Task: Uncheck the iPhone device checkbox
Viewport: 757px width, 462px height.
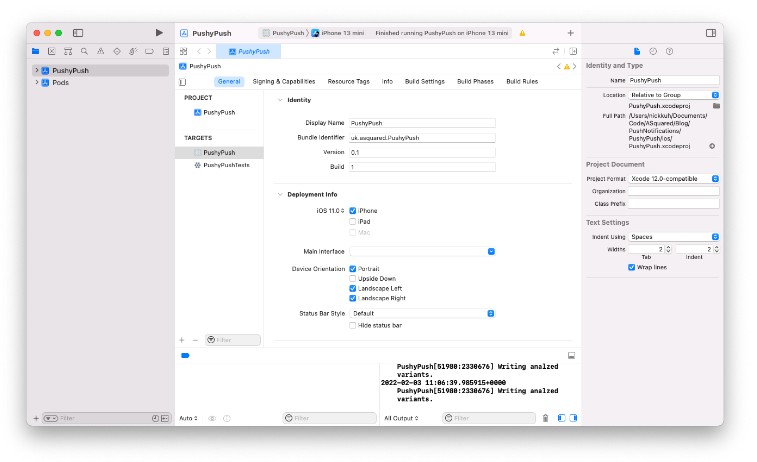Action: click(x=352, y=210)
